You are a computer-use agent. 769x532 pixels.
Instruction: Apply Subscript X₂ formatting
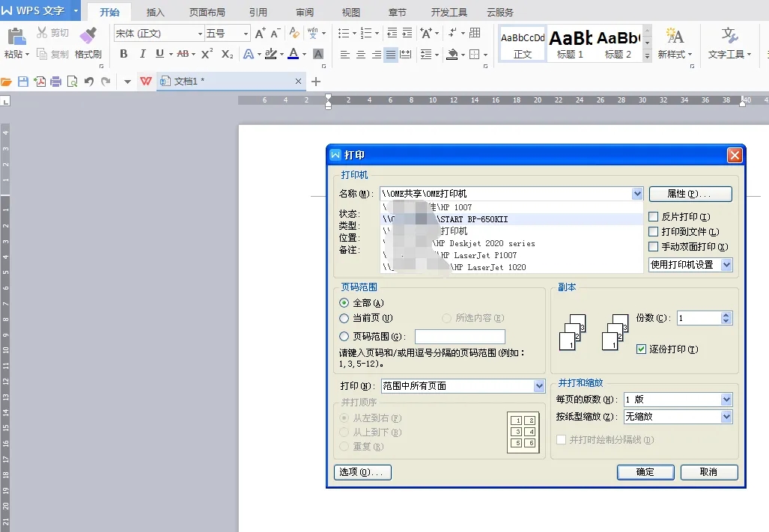227,54
